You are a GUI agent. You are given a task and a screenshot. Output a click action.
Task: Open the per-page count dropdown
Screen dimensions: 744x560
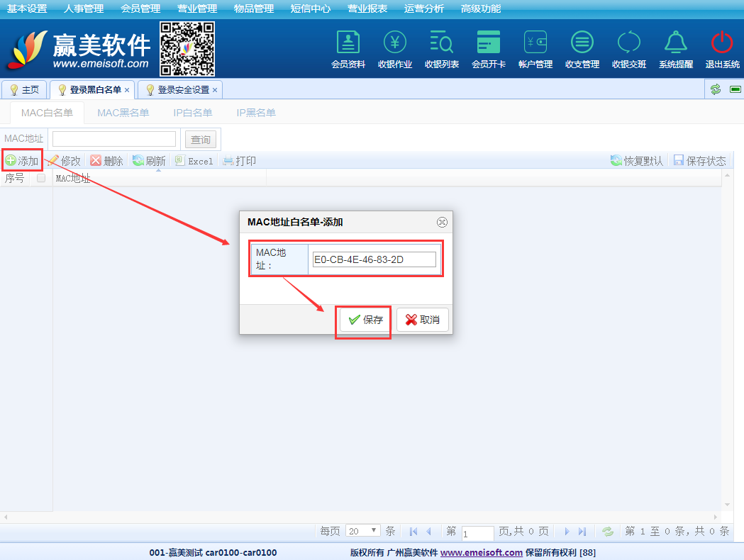(363, 531)
